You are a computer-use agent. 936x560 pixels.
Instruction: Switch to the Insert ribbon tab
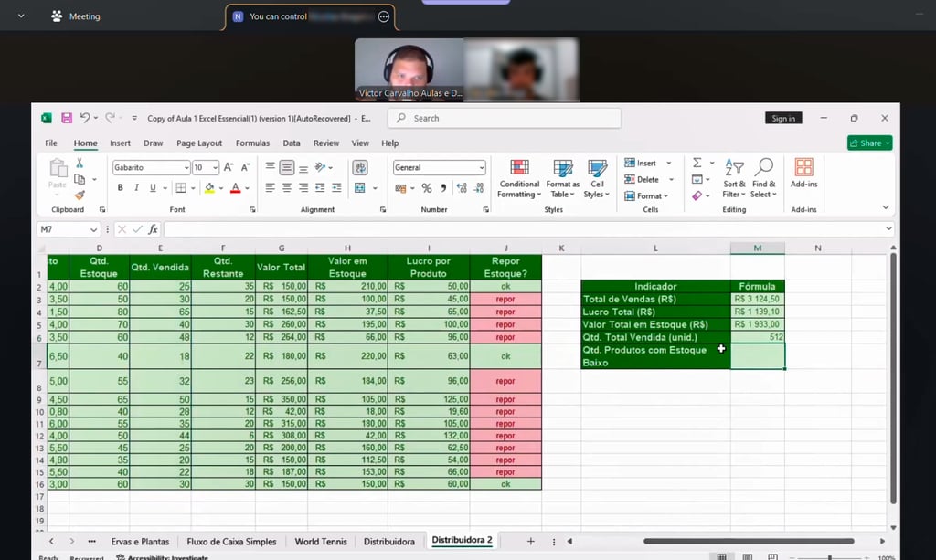pos(120,143)
